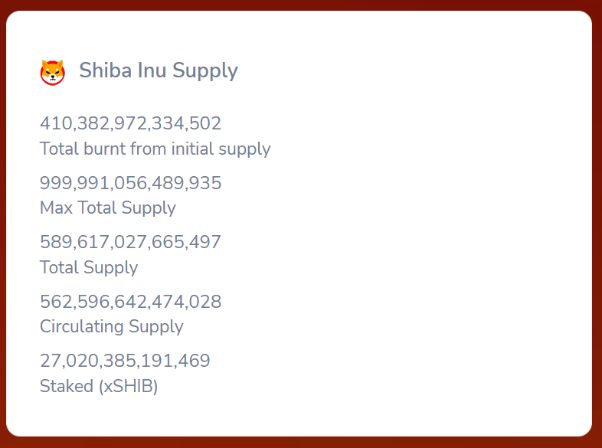Click the dark red border around the card
The image size is (602, 448).
tap(300, 443)
